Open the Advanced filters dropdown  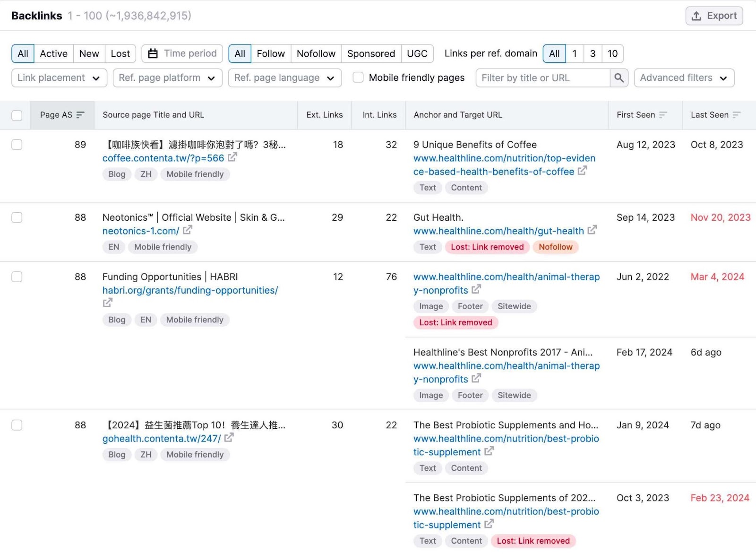[684, 78]
